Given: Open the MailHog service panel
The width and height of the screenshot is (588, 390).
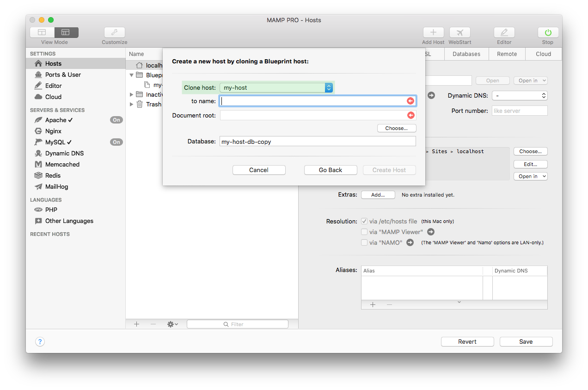Looking at the screenshot, I should point(58,186).
